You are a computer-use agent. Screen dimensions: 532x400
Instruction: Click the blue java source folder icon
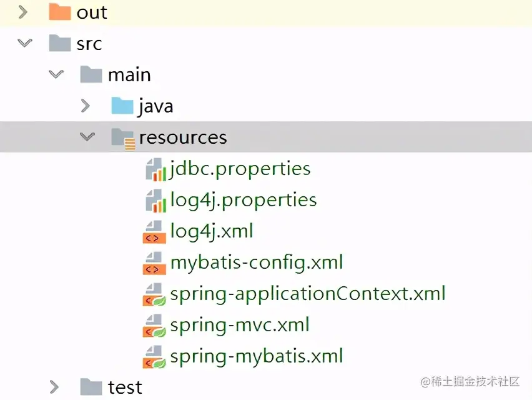(122, 105)
